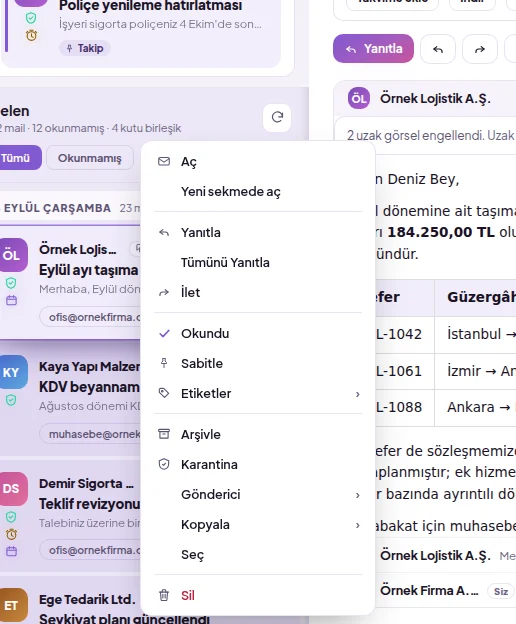The height and width of the screenshot is (624, 516).
Task: Click the İstanbul route cell in the table
Action: tap(475, 334)
